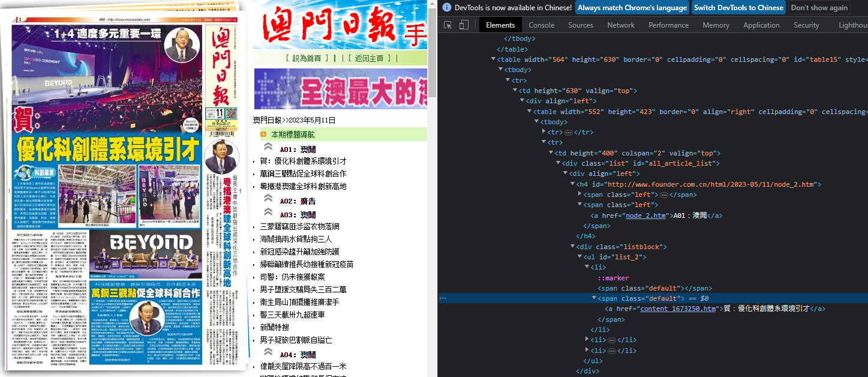This screenshot has width=868, height=377.
Task: Open the Application tab
Action: pyautogui.click(x=761, y=25)
